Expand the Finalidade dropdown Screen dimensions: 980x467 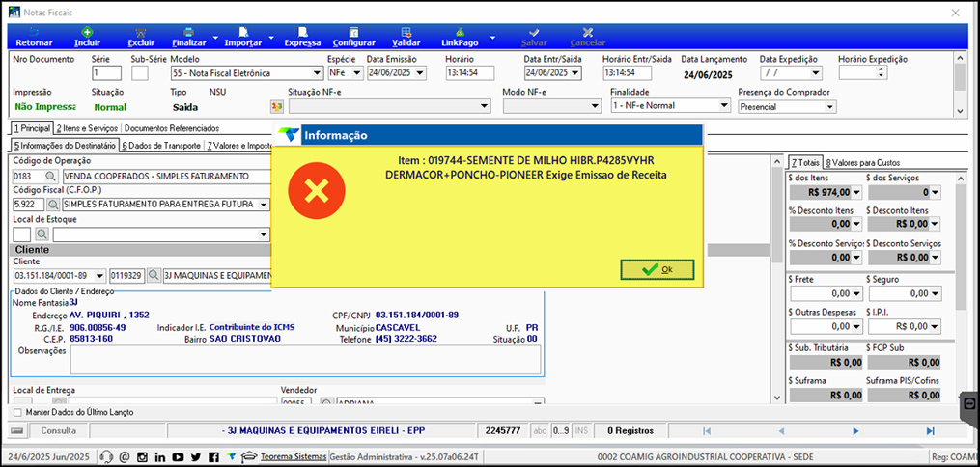pyautogui.click(x=724, y=106)
